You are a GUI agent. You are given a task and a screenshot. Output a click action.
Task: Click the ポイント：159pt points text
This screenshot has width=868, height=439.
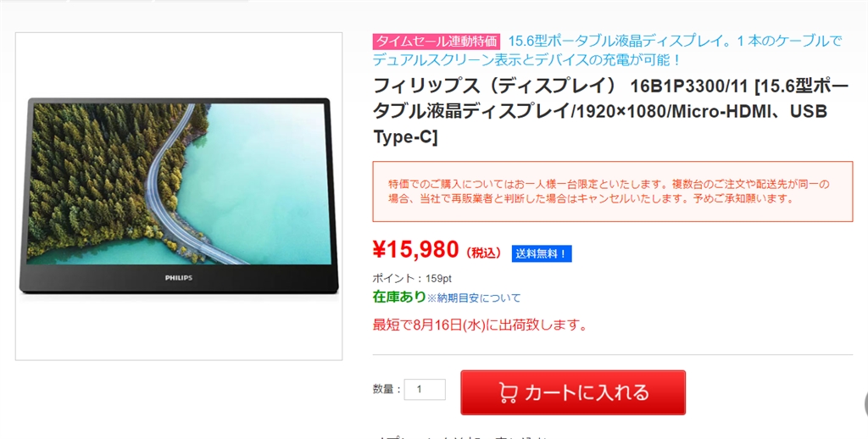tap(408, 279)
